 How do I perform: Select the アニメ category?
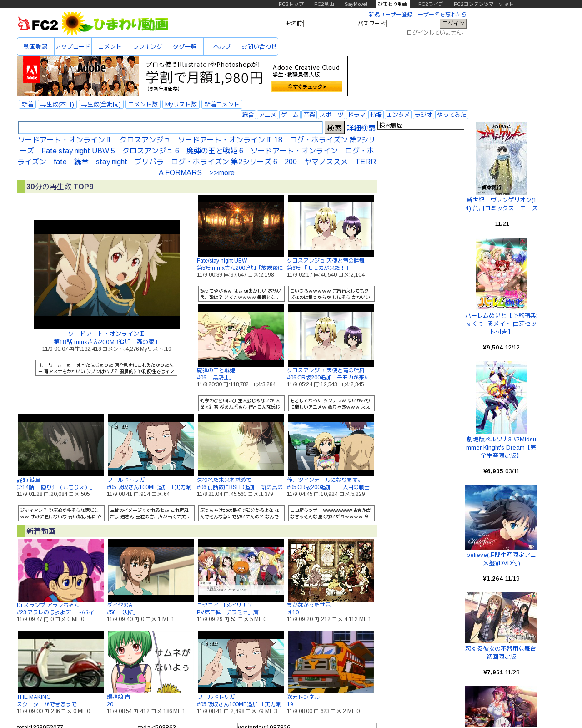[267, 115]
